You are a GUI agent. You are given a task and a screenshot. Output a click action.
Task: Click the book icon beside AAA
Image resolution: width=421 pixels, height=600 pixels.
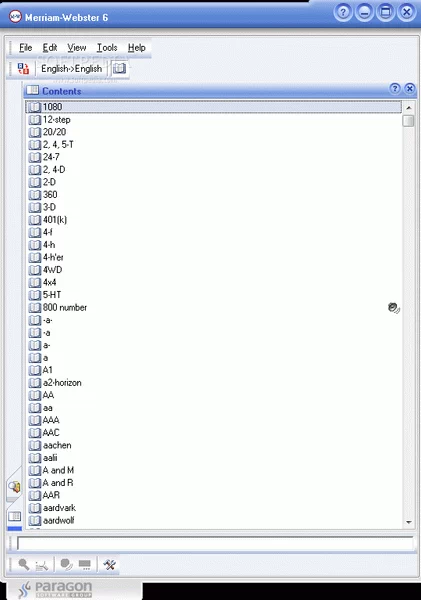(x=35, y=421)
